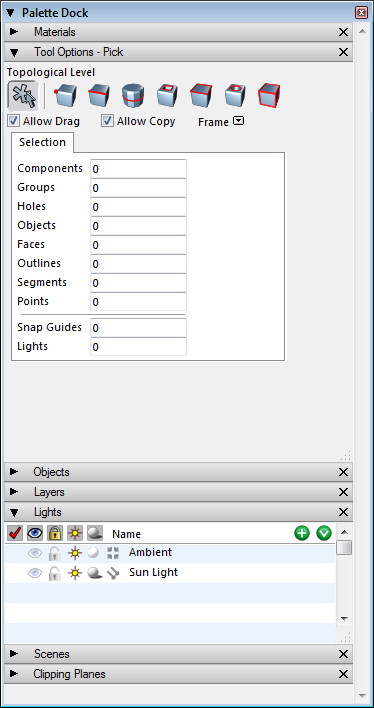The height and width of the screenshot is (708, 374).
Task: Select the point topological level cube icon
Action: [65, 95]
